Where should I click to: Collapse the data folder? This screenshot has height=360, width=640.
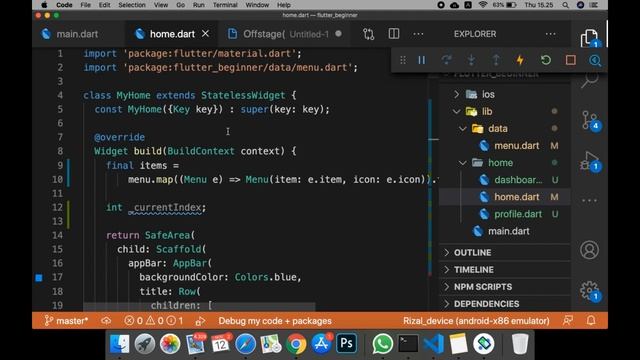pyautogui.click(x=462, y=129)
